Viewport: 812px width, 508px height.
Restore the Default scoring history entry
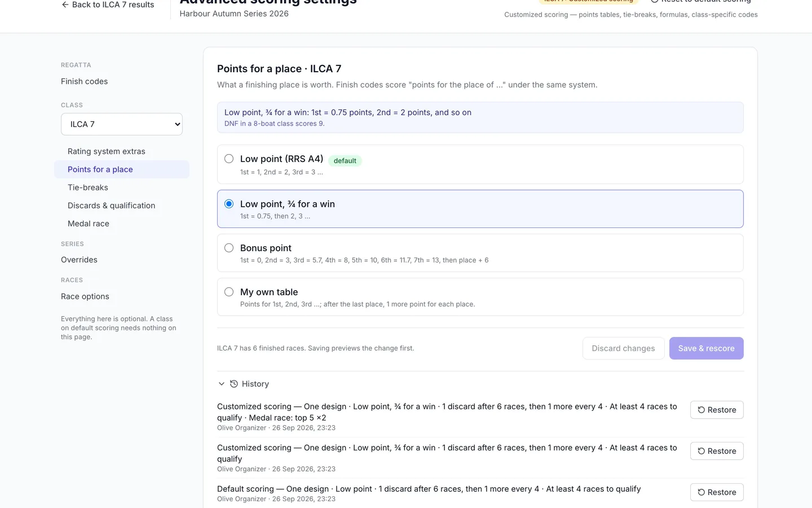coord(717,492)
